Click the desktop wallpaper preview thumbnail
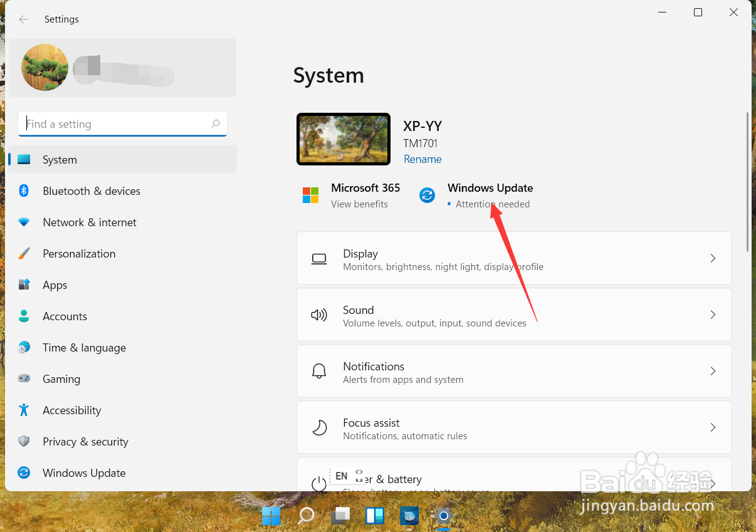Viewport: 756px width, 532px height. 344,139
